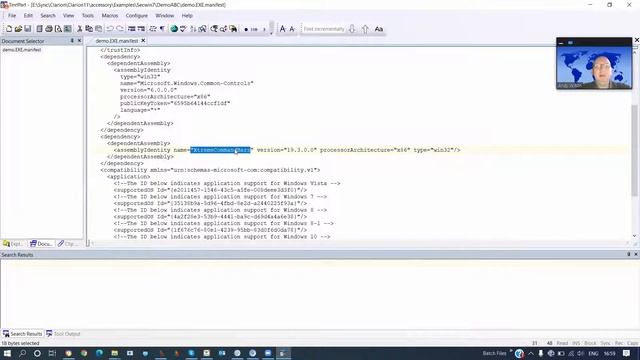
Task: Click the webcam video thumbnail
Action: pyautogui.click(x=594, y=67)
